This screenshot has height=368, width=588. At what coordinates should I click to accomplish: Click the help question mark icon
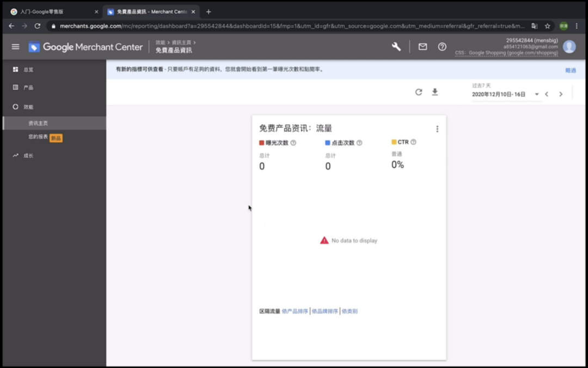tap(442, 47)
